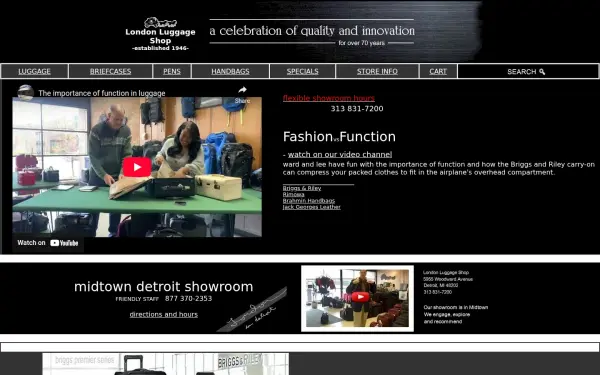
Task: Open the Jack Georges Leather link
Action: [x=311, y=207]
